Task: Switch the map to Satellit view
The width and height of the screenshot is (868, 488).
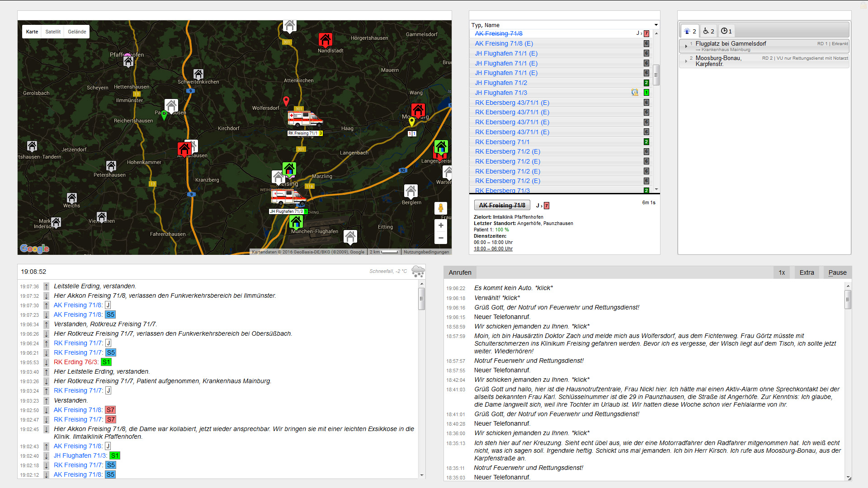Action: [x=53, y=32]
